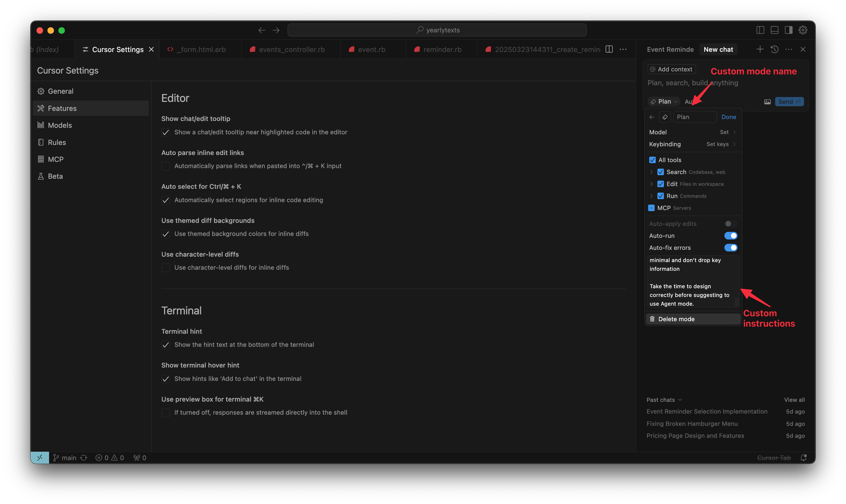
Task: Uncheck the All tools checkbox
Action: 652,160
